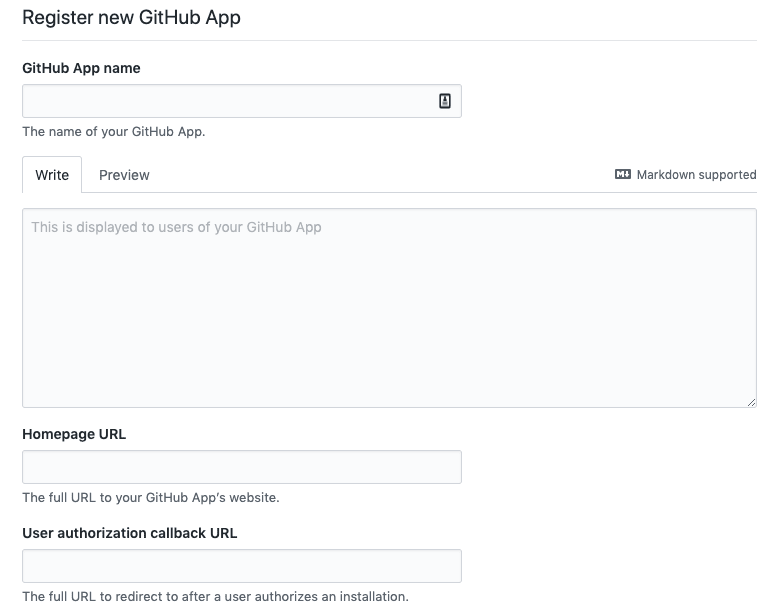Screen dimensions: 770x616
Task: Click the Homepage URL label
Action: tap(74, 434)
